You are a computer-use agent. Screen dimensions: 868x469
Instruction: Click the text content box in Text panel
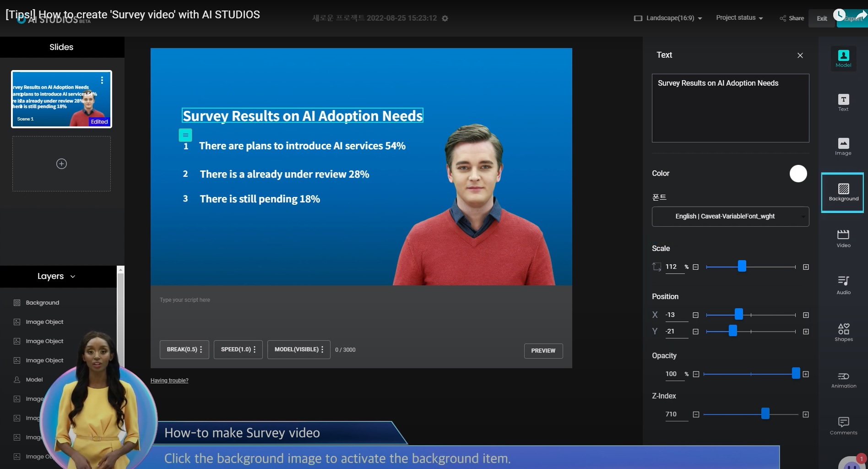(x=730, y=108)
